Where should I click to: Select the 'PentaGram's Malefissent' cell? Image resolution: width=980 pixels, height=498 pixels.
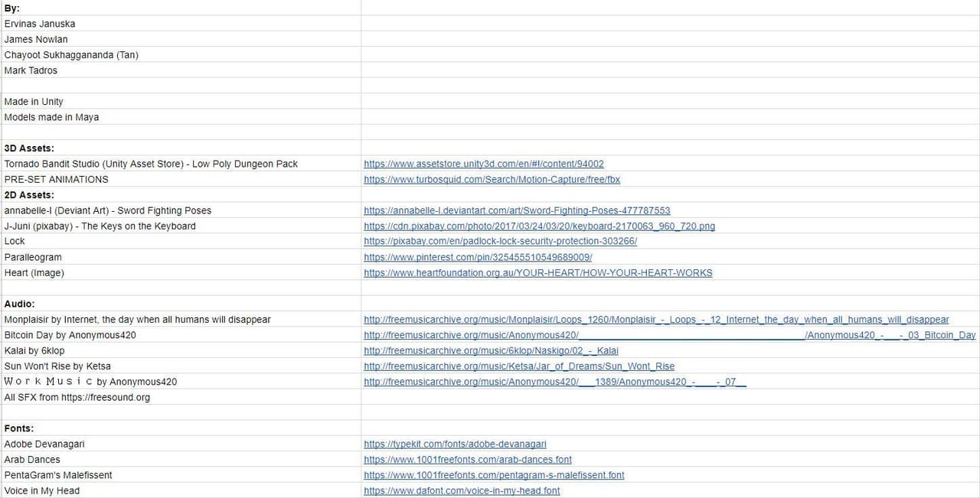tap(181, 475)
